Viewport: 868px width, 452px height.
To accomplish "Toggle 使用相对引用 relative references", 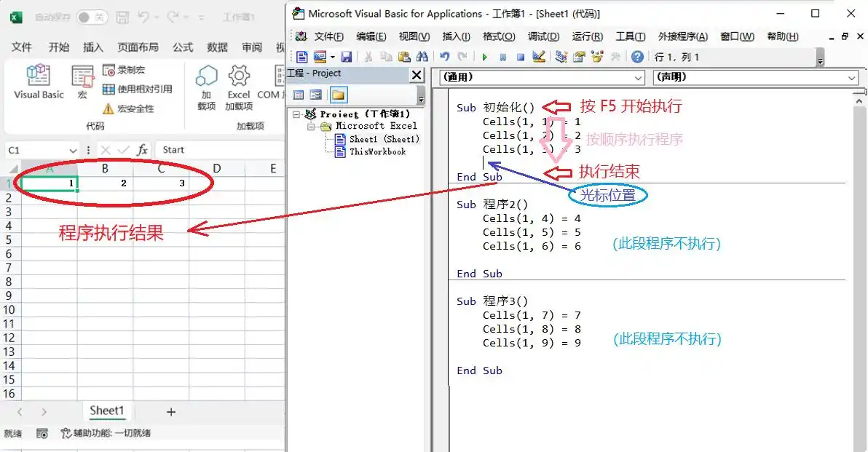I will (x=138, y=89).
